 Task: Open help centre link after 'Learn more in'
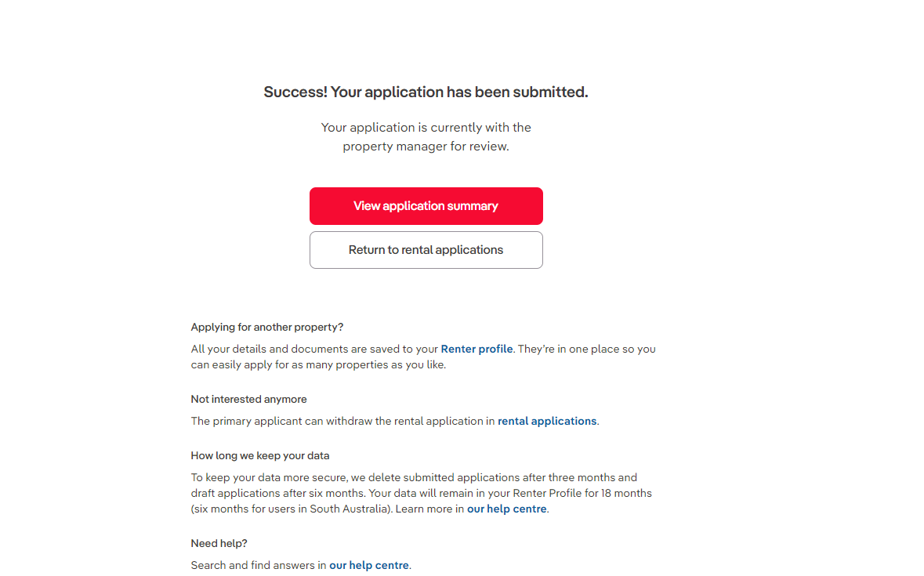(507, 509)
